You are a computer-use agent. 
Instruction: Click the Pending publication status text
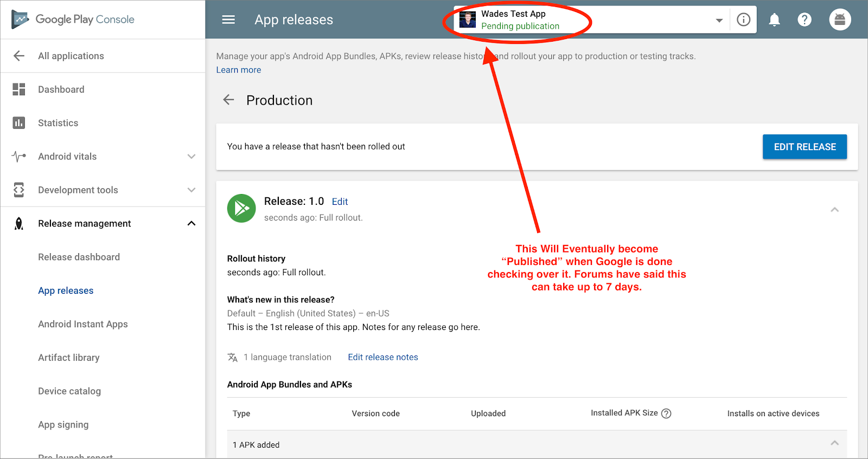(520, 26)
